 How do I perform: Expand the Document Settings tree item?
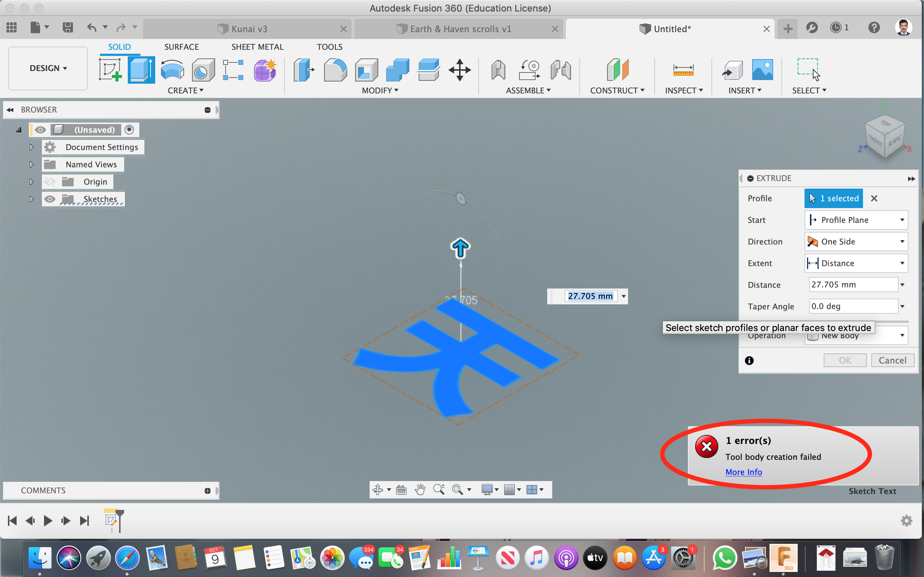point(31,147)
